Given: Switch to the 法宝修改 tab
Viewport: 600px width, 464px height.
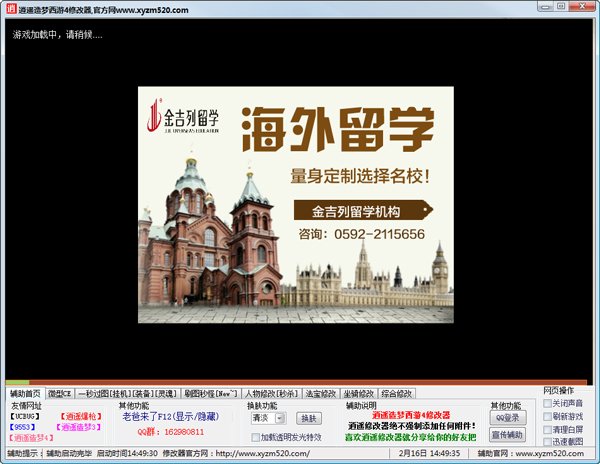Looking at the screenshot, I should tap(321, 394).
